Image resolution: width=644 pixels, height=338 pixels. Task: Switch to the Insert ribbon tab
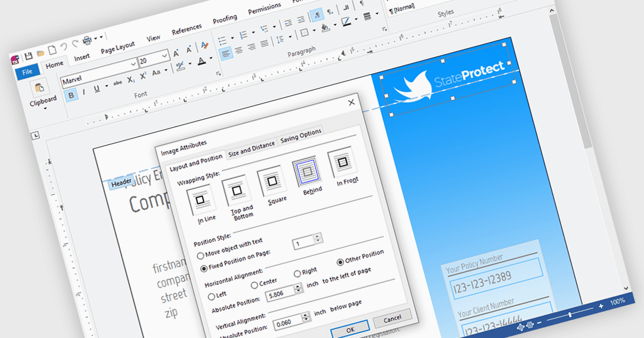(82, 57)
